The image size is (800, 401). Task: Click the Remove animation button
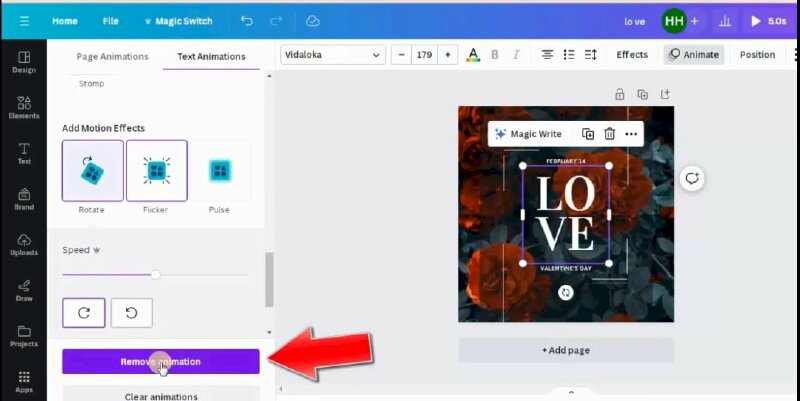pos(160,361)
